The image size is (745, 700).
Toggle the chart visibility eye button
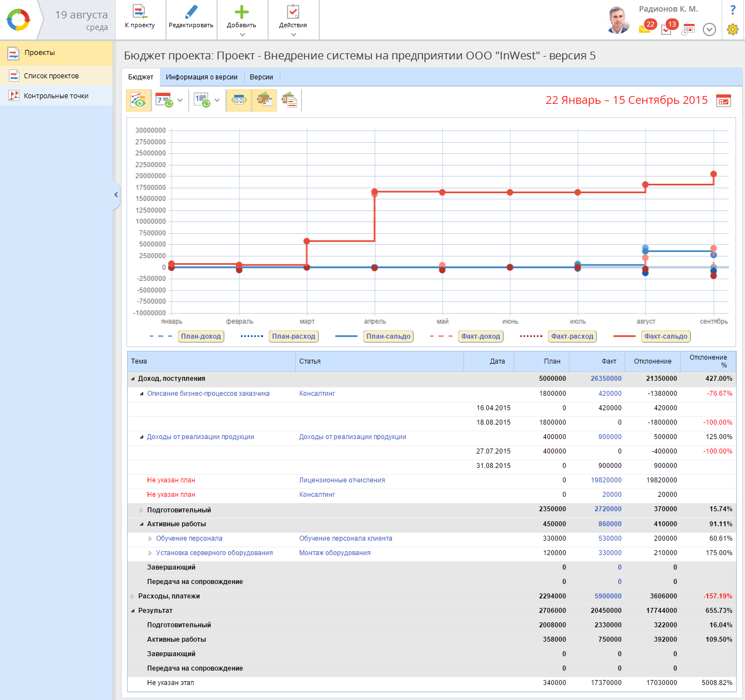pyautogui.click(x=138, y=100)
